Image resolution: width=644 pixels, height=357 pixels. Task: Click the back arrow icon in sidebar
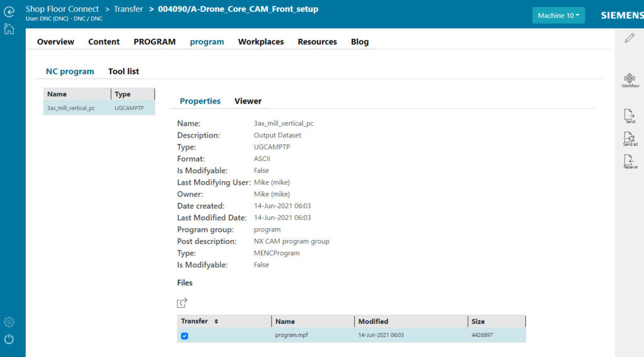pos(9,11)
